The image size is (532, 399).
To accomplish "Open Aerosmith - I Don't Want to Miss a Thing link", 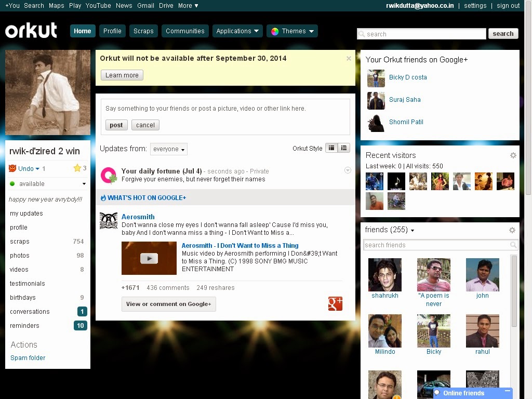I will tap(240, 245).
